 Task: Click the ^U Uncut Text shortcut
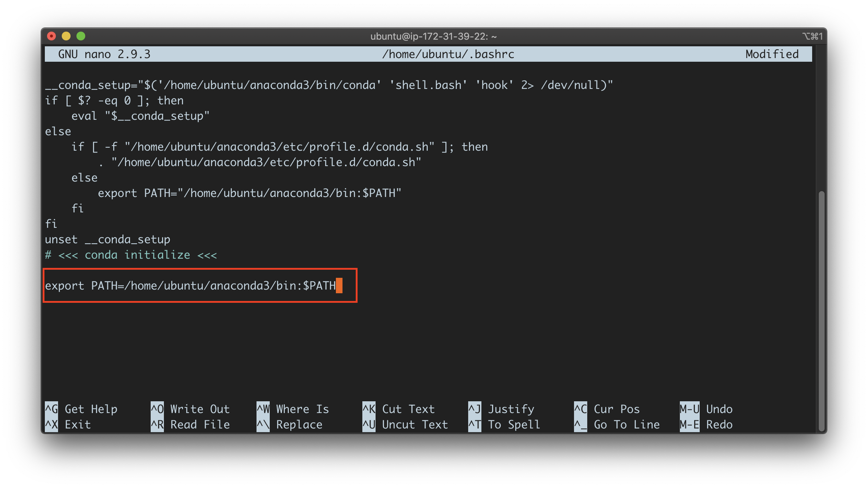pos(405,424)
